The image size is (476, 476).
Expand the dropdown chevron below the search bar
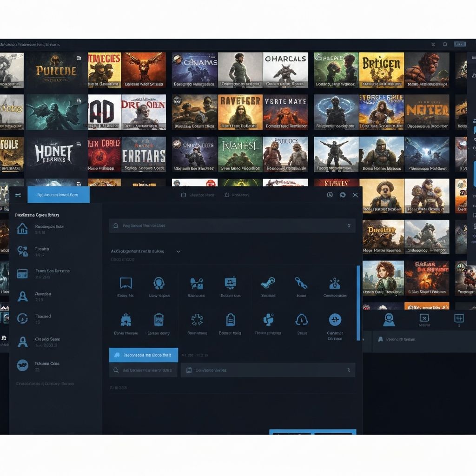(178, 251)
